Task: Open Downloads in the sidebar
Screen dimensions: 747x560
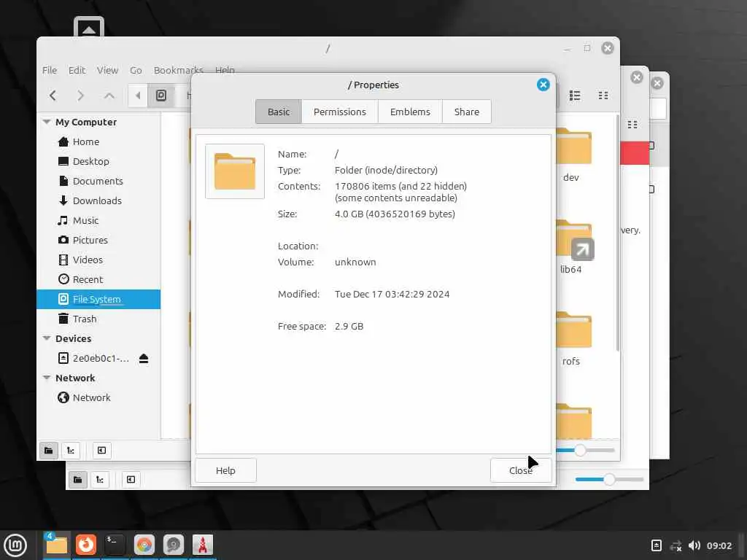Action: coord(98,201)
